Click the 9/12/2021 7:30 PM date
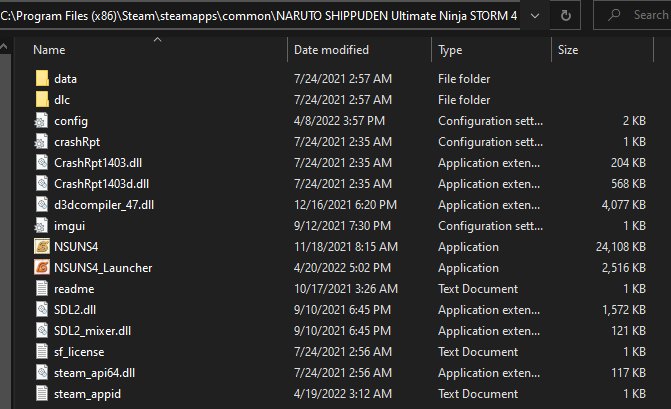671x409 pixels. 342,225
